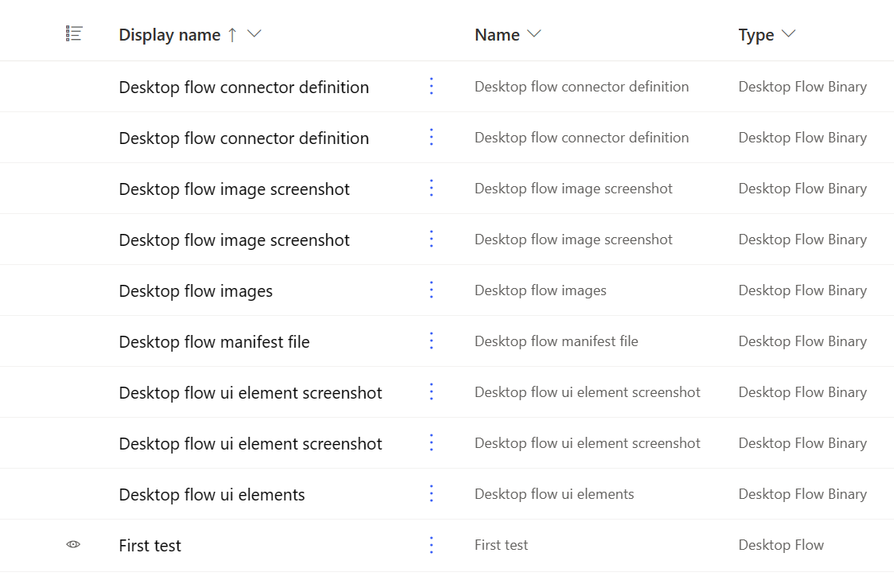
Task: Open the First test desktop flow
Action: click(150, 544)
